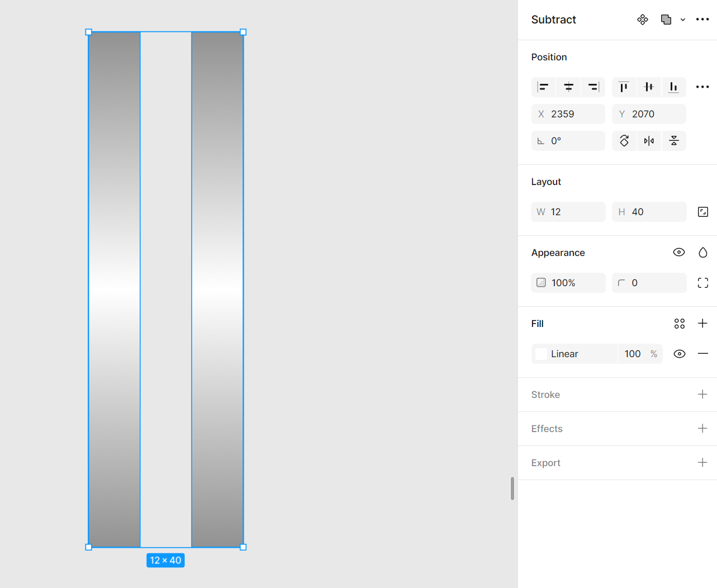Toggle layer visibility in Appearance section
The image size is (717, 588).
679,253
